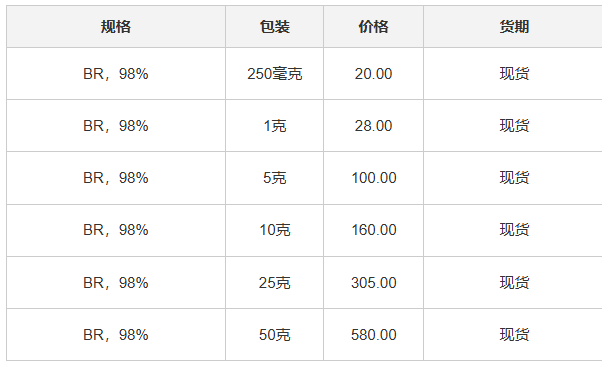Click the 价格 column header
Screen dimensions: 602x365
(x=374, y=27)
